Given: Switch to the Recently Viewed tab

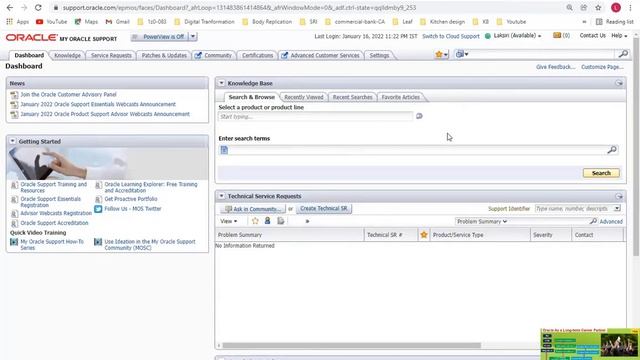Looking at the screenshot, I should pyautogui.click(x=304, y=97).
